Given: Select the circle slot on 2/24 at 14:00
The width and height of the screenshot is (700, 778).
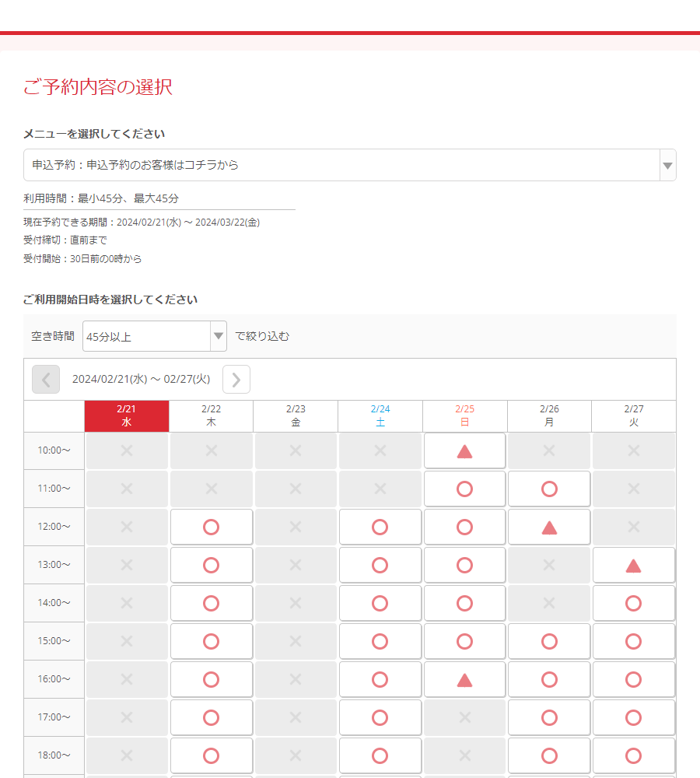Looking at the screenshot, I should [380, 604].
